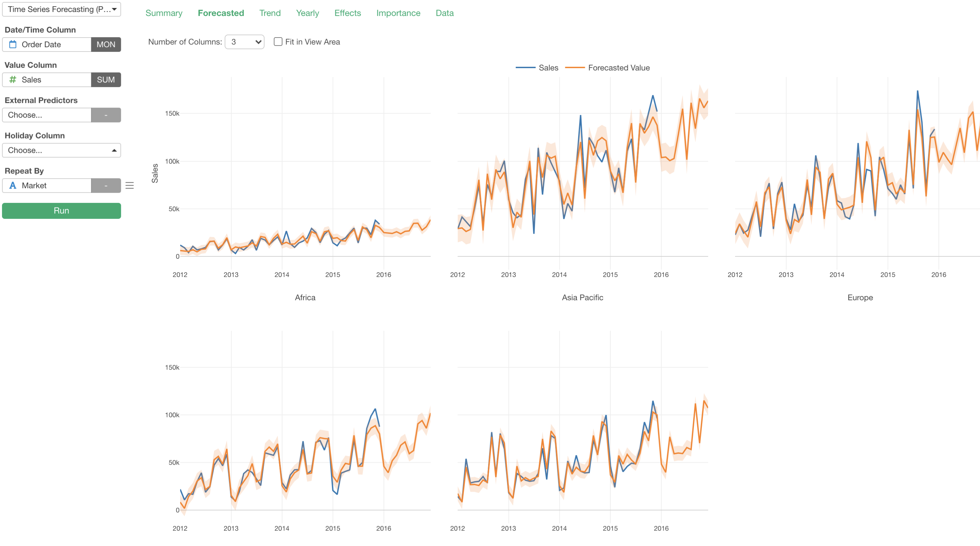Click the minus button next to External Predictors
This screenshot has height=546, width=980.
point(106,115)
